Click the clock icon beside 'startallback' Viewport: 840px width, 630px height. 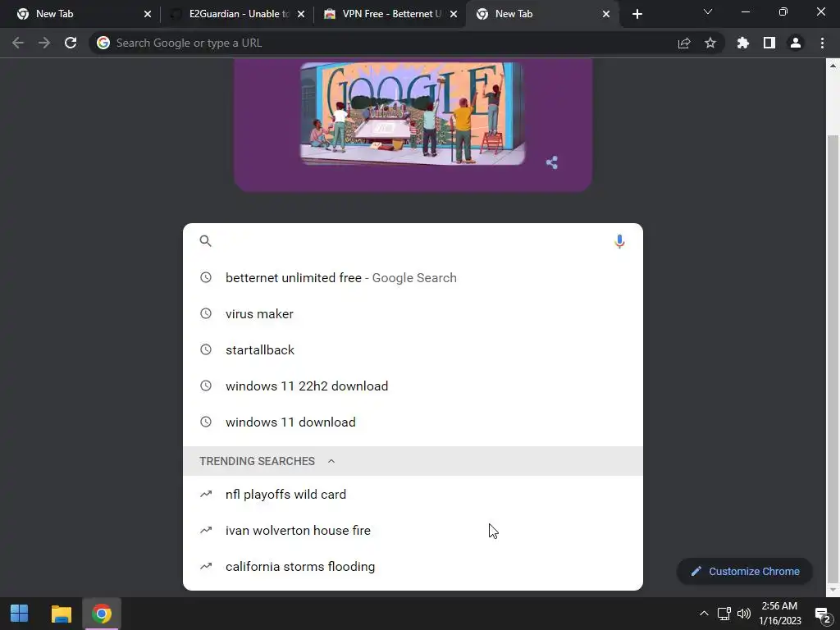(x=206, y=349)
